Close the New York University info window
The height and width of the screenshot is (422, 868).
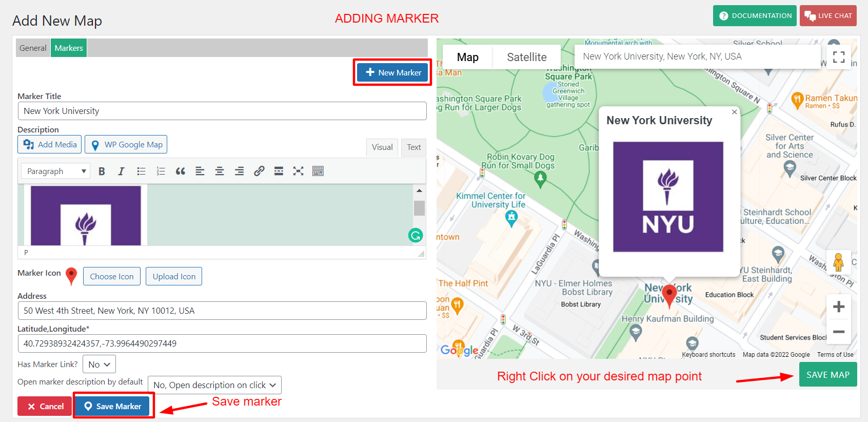[735, 112]
